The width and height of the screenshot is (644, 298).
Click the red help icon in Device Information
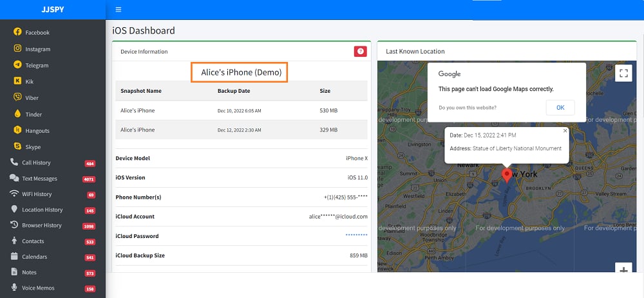point(360,52)
